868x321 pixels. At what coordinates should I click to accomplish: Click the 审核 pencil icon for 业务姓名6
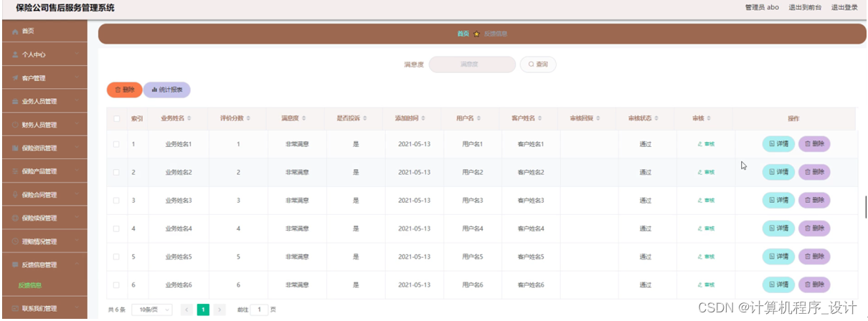(x=699, y=284)
